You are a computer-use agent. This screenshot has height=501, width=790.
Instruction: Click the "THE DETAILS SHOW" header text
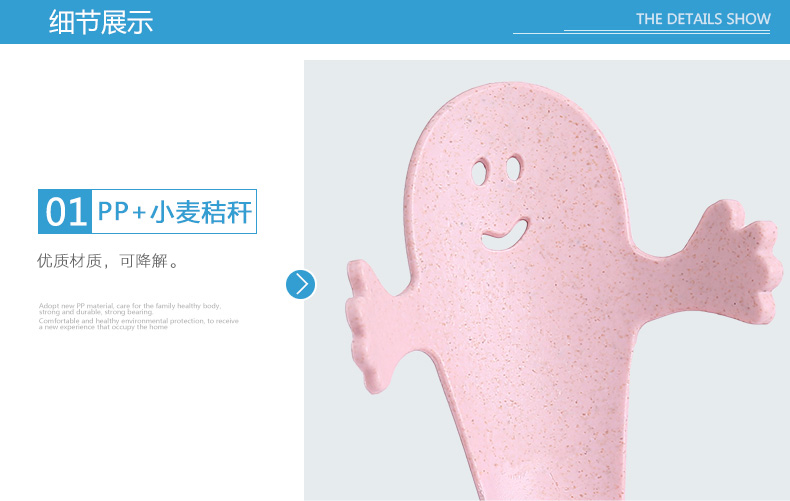(x=703, y=19)
